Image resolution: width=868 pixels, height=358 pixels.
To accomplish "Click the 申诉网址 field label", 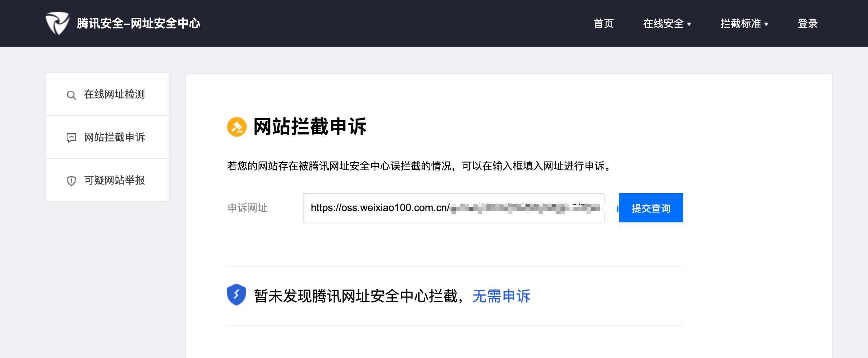I will click(248, 208).
